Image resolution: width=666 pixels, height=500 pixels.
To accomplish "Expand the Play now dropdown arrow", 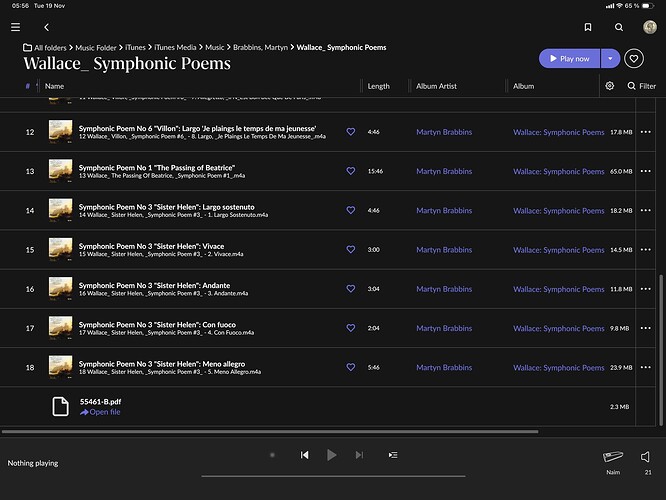I will coord(610,59).
